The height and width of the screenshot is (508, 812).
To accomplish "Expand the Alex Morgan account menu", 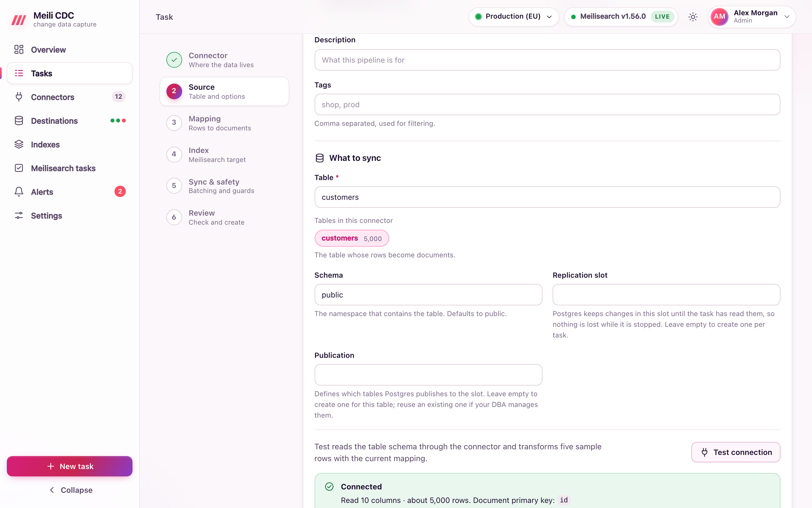I will (752, 17).
